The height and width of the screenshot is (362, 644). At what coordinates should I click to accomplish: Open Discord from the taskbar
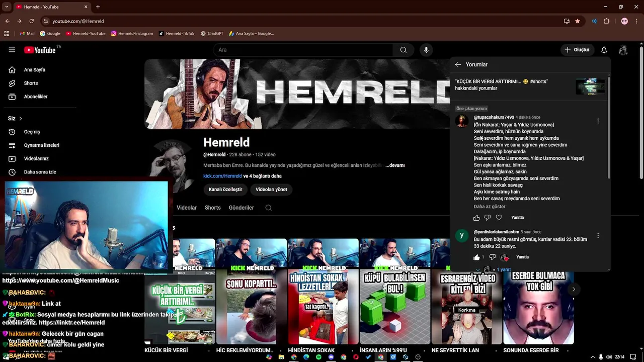331,357
